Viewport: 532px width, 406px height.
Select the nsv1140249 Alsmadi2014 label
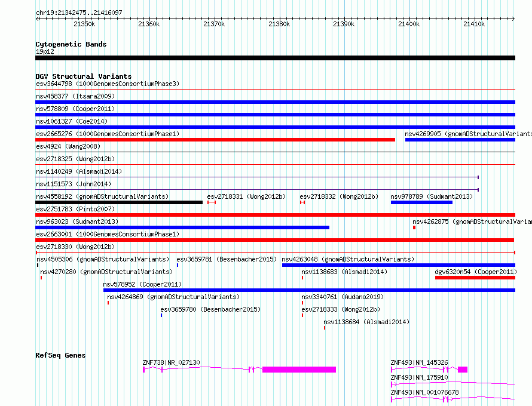pyautogui.click(x=79, y=171)
